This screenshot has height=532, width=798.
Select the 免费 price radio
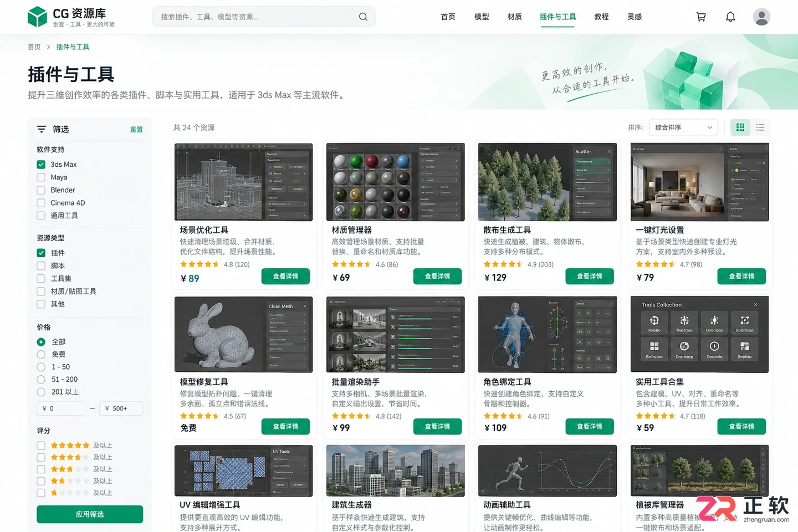click(x=41, y=354)
